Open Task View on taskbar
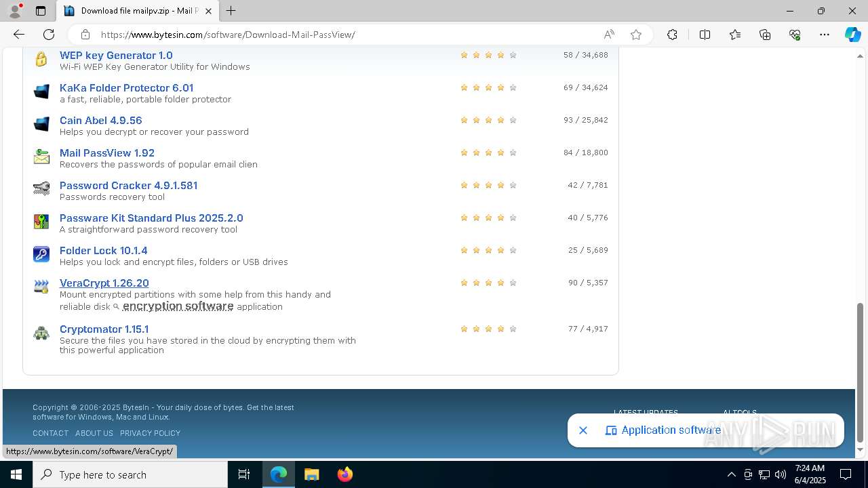Screen dimensions: 868x488 pos(244,474)
